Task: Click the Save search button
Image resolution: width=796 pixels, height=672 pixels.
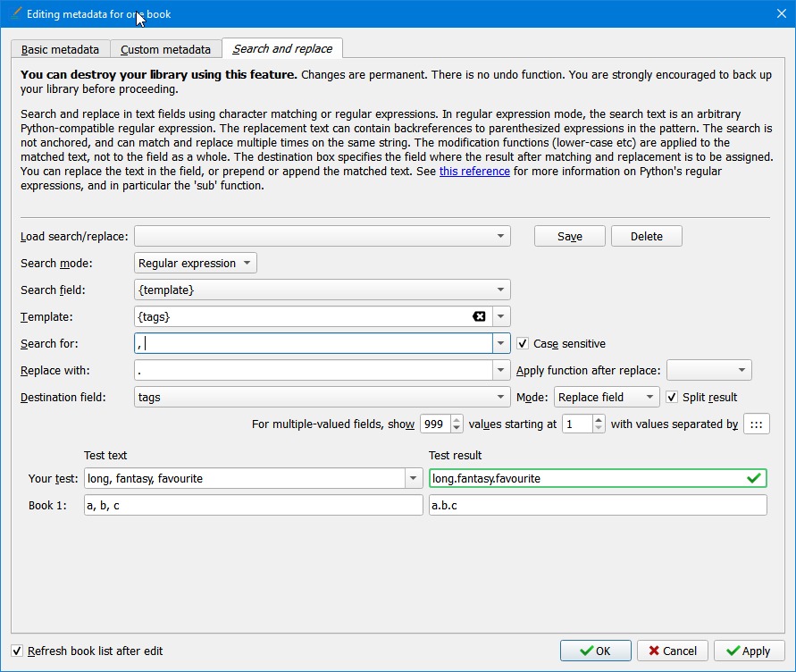Action: (x=569, y=236)
